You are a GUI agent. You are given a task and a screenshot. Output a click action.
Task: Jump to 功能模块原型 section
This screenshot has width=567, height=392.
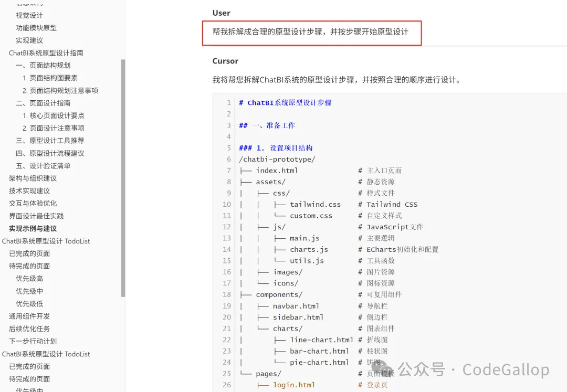point(36,28)
